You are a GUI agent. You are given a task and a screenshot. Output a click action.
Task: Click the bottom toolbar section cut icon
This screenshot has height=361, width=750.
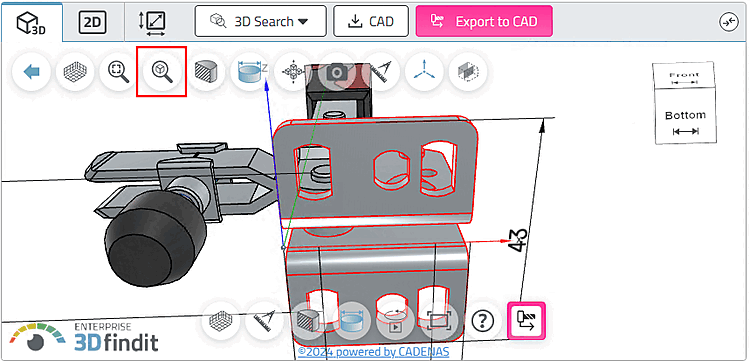pos(308,321)
